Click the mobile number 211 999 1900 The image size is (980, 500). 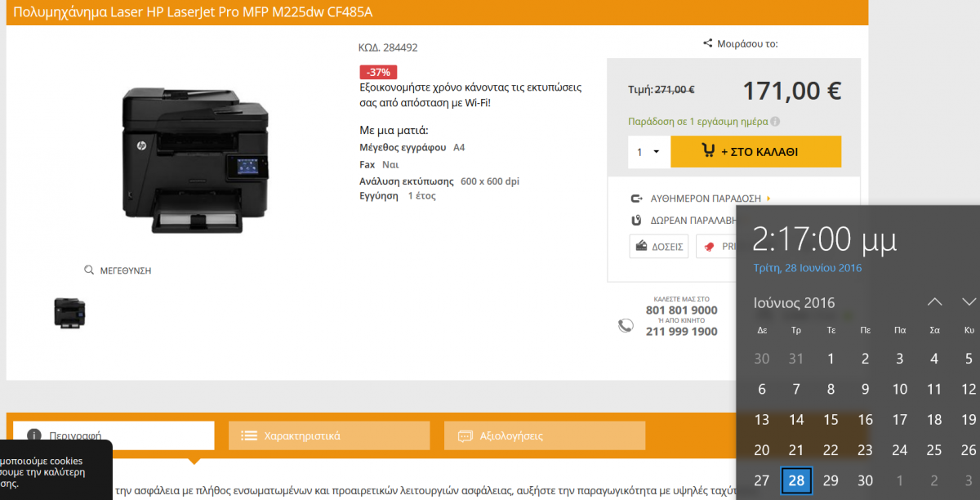(681, 332)
